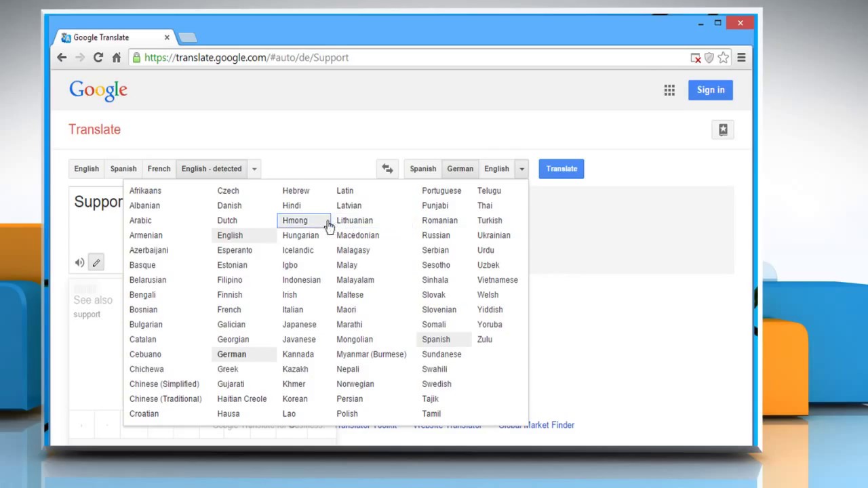The image size is (868, 488).
Task: Click the handwriting pencil icon
Action: (x=96, y=262)
